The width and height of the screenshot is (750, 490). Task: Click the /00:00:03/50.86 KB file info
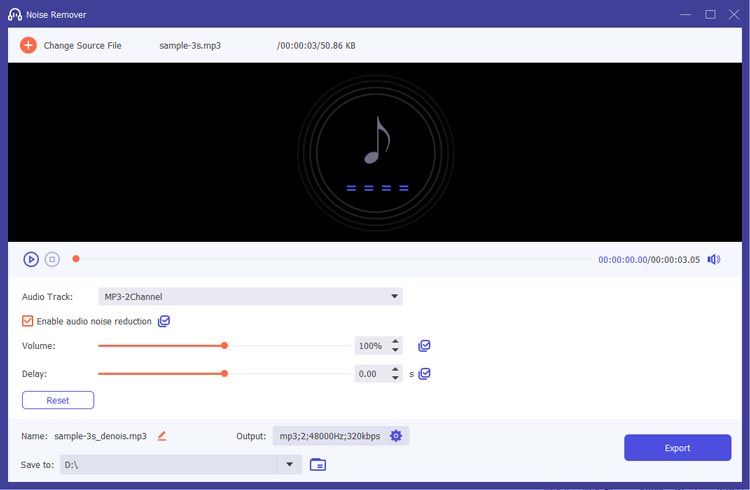316,45
